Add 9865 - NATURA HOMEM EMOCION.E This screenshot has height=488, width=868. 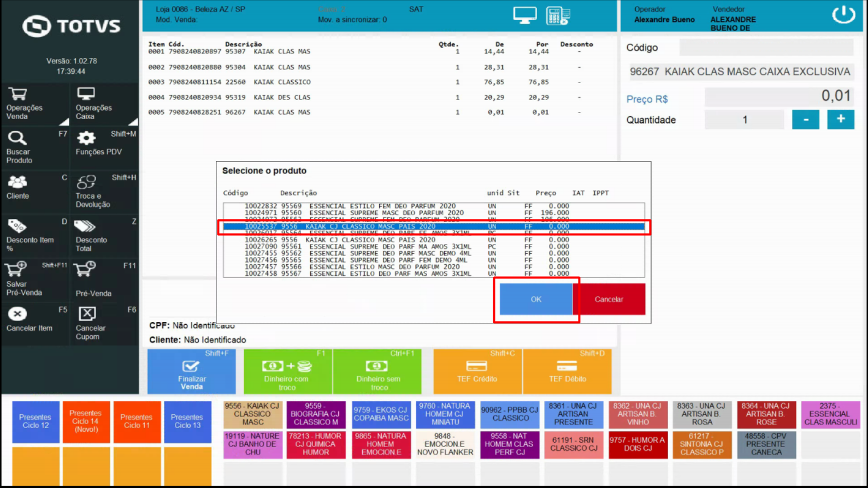[x=381, y=444]
